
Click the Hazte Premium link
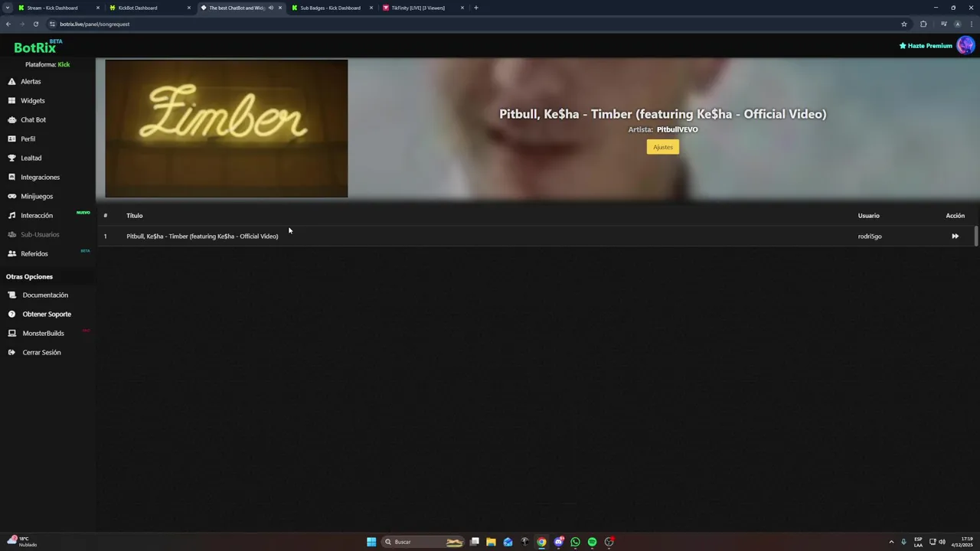click(x=926, y=46)
